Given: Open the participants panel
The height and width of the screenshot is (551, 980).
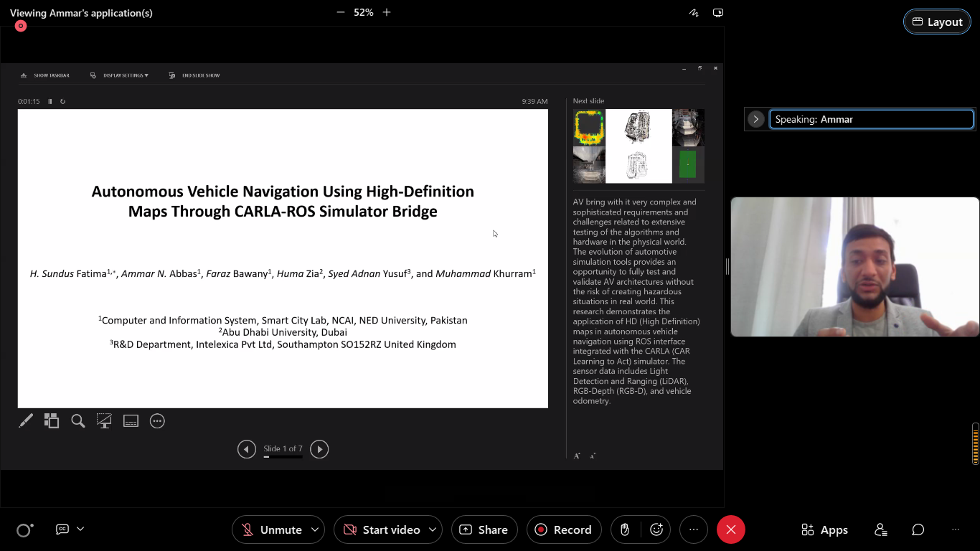Looking at the screenshot, I should (881, 529).
